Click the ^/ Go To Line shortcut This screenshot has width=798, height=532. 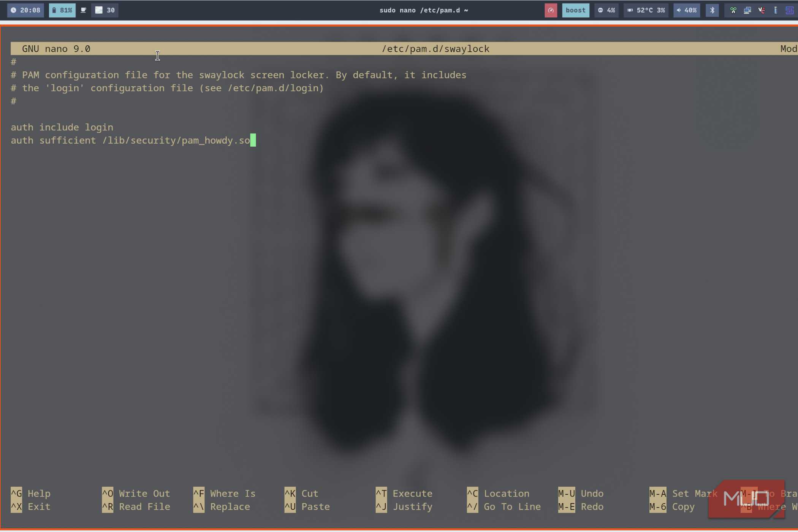(504, 507)
